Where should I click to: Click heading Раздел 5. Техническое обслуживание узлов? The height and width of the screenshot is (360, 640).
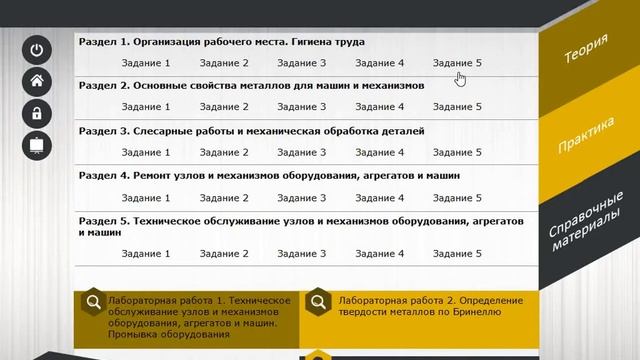coord(301,227)
